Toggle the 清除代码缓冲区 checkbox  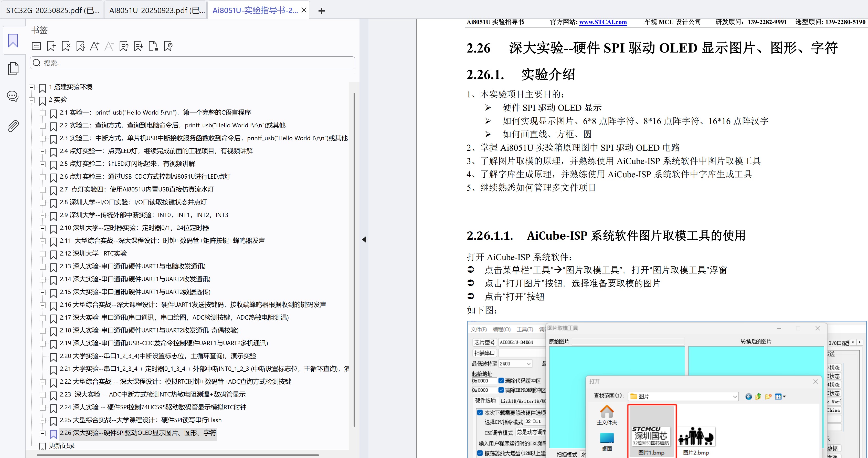[x=501, y=380]
